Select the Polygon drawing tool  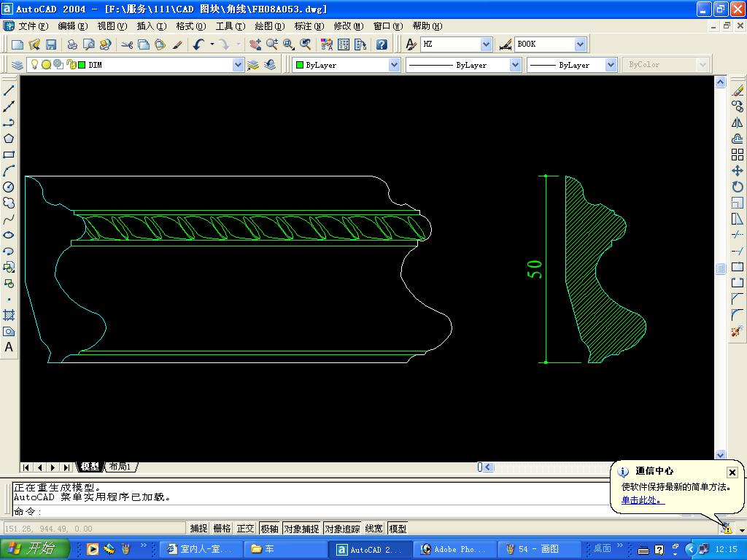[x=9, y=139]
